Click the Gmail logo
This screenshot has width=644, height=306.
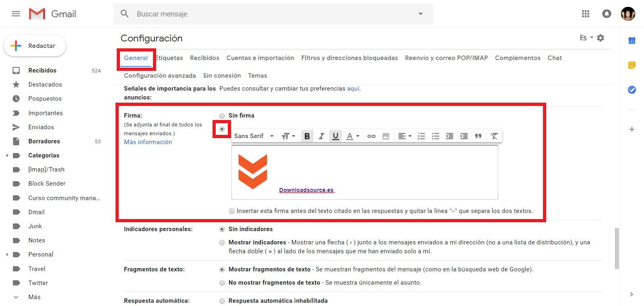(x=53, y=14)
